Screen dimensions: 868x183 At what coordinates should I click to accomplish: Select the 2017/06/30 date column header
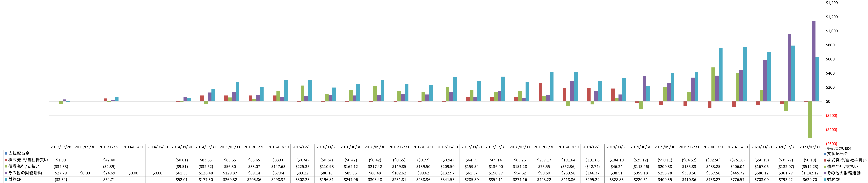click(x=447, y=147)
